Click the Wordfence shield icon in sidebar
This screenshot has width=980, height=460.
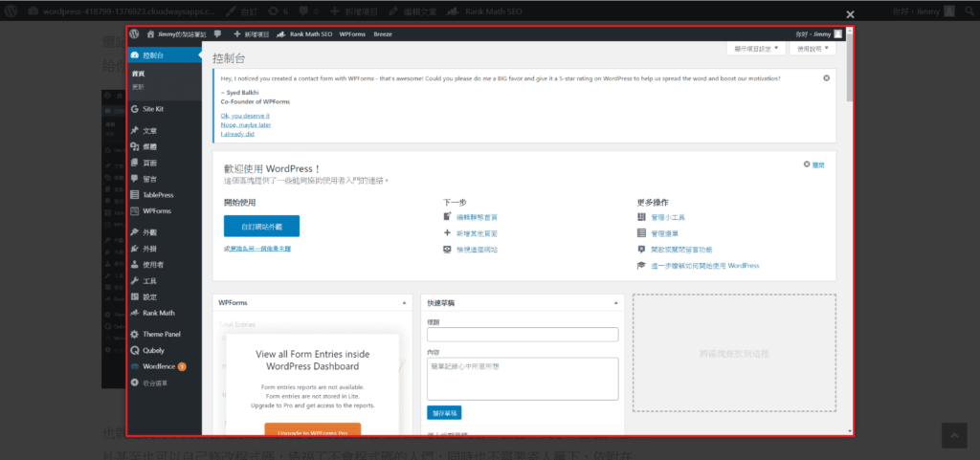pos(135,367)
